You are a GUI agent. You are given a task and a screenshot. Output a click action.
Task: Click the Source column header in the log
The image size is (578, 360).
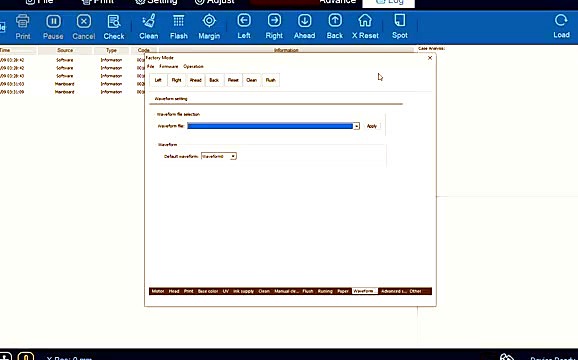coord(65,50)
